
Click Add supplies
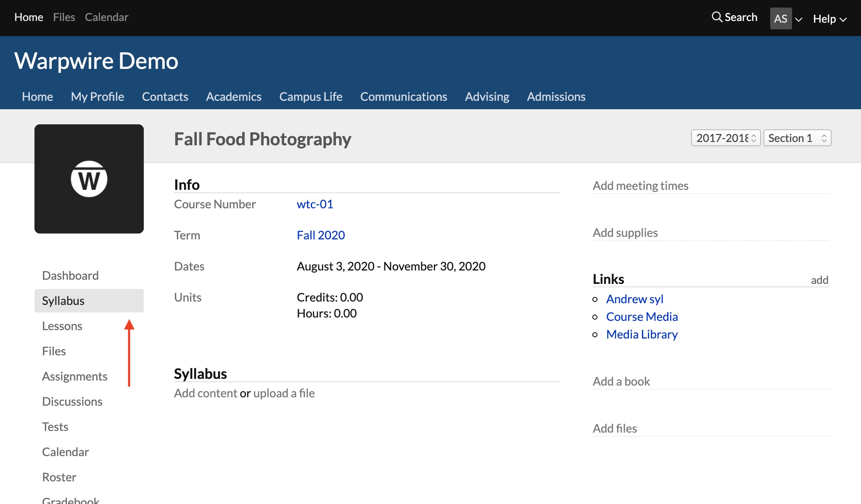coord(625,233)
